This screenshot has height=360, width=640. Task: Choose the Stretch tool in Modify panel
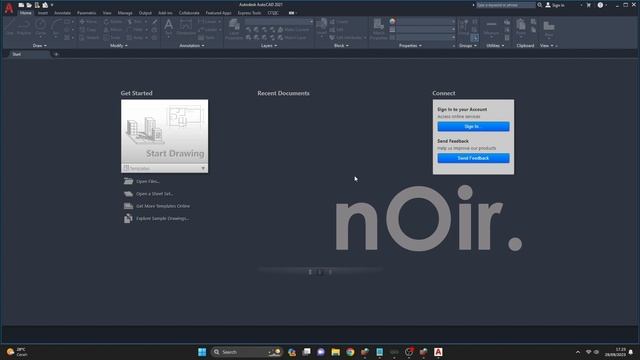tap(89, 38)
